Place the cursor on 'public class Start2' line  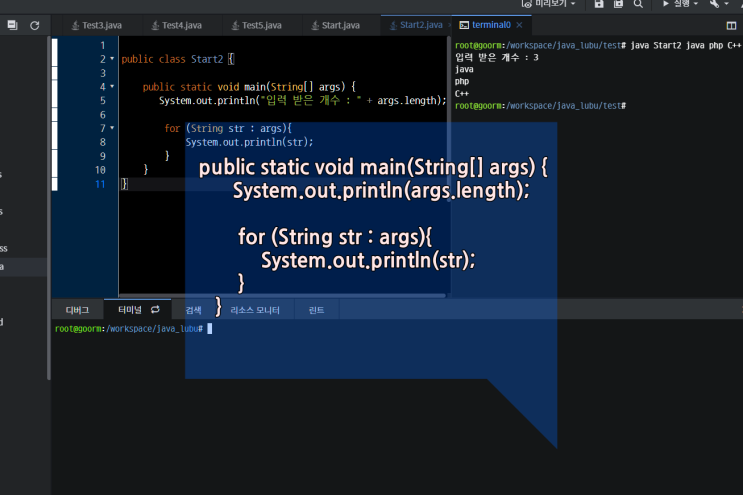coord(178,59)
